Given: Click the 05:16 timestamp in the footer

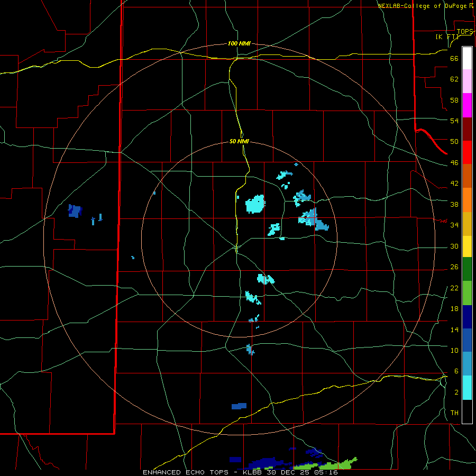Looking at the screenshot, I should [326, 472].
